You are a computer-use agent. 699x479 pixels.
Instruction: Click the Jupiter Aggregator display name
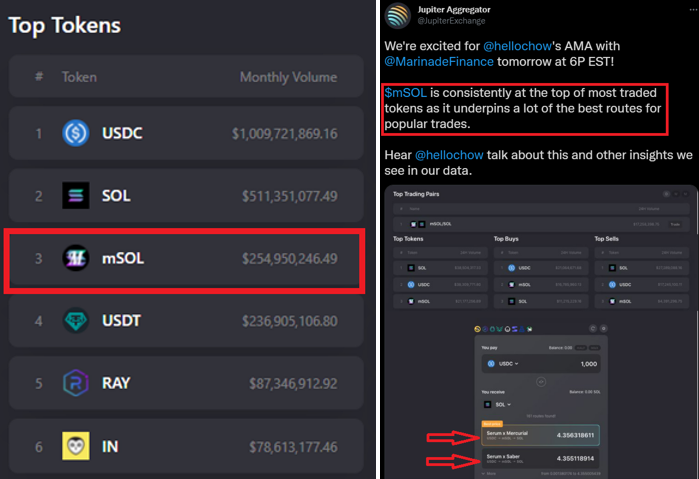(x=454, y=9)
